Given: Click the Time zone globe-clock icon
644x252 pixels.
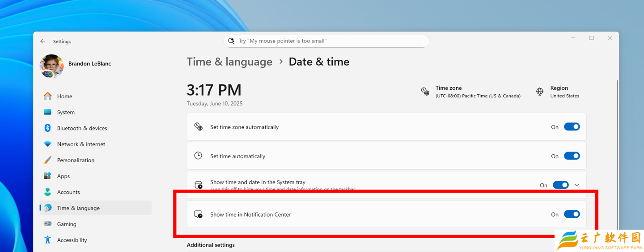Looking at the screenshot, I should tap(425, 92).
